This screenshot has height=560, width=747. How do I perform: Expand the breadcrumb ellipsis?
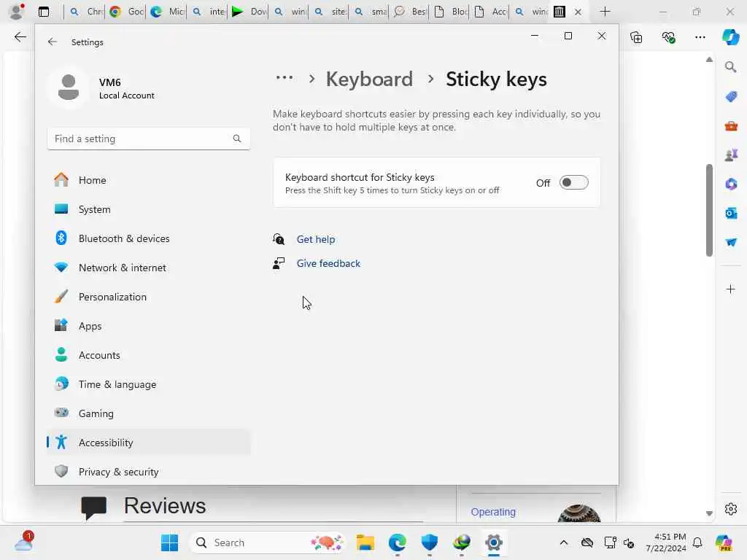(285, 77)
